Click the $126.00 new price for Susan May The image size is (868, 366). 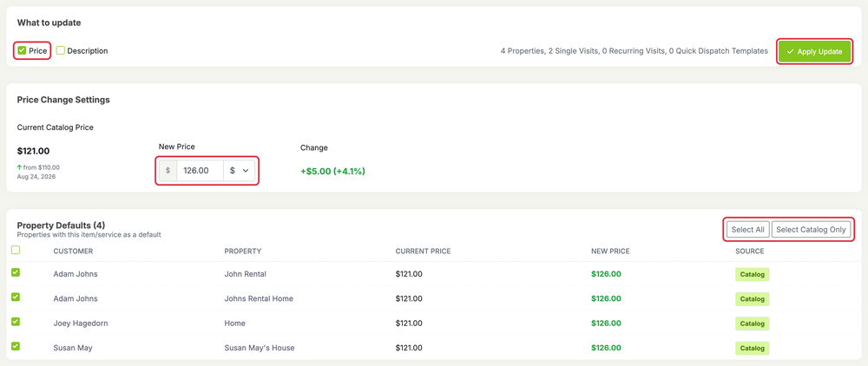coord(606,348)
